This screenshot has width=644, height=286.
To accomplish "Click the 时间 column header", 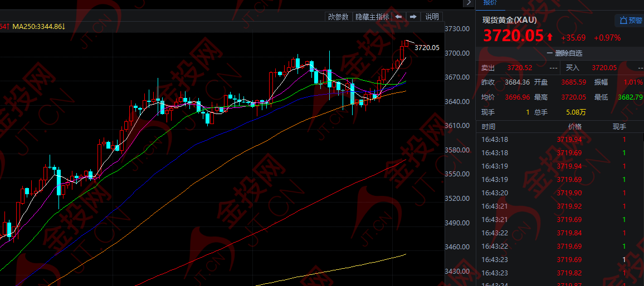I will click(x=489, y=127).
